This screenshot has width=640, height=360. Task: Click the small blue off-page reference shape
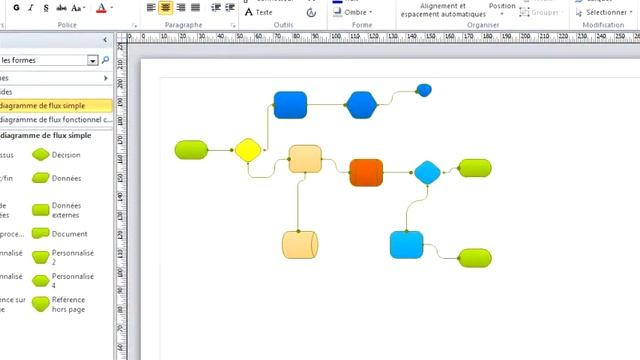click(x=424, y=90)
